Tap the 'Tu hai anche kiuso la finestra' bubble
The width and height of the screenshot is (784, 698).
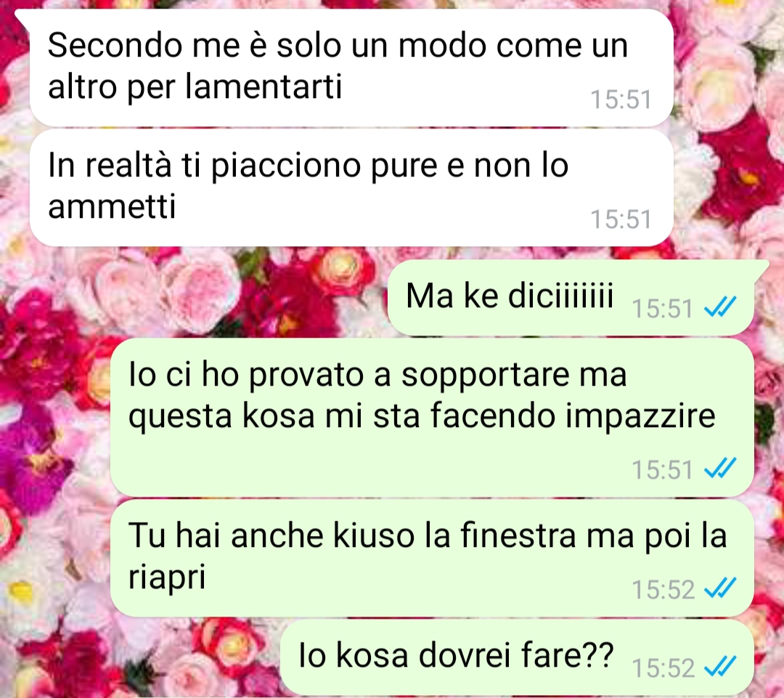[432, 558]
